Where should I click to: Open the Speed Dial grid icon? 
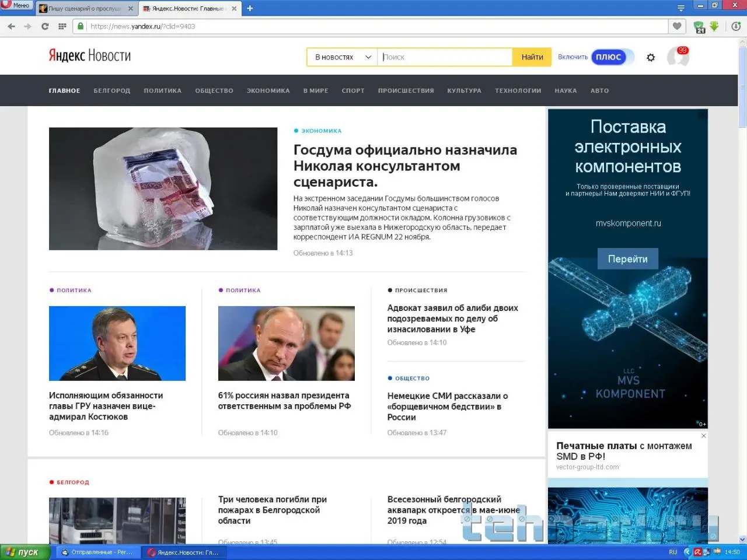tap(62, 26)
